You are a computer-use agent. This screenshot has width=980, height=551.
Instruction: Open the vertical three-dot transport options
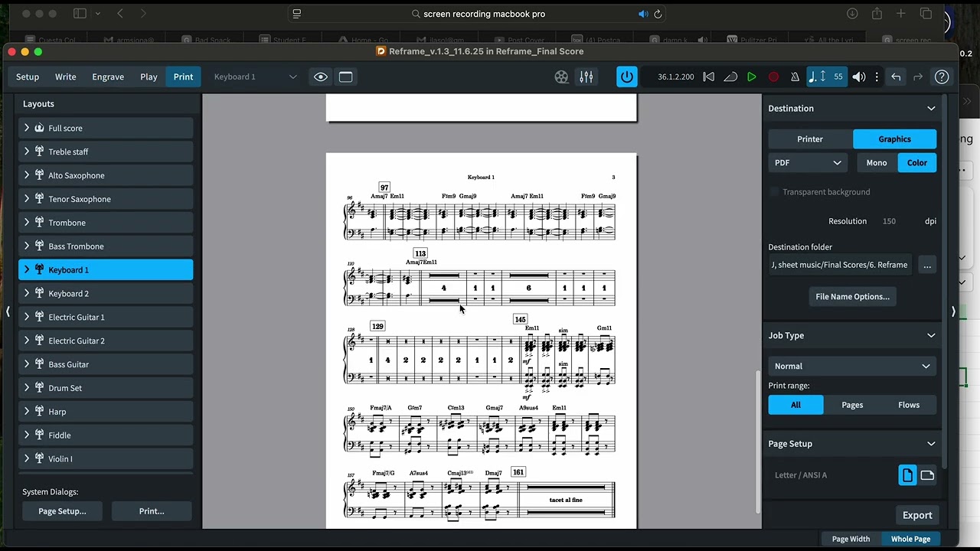877,77
